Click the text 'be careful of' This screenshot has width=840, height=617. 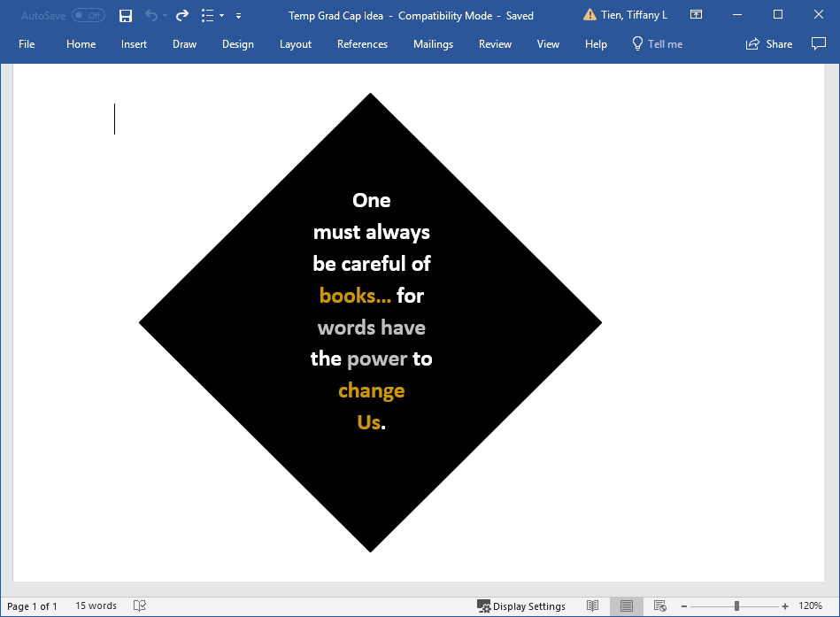[x=371, y=264]
